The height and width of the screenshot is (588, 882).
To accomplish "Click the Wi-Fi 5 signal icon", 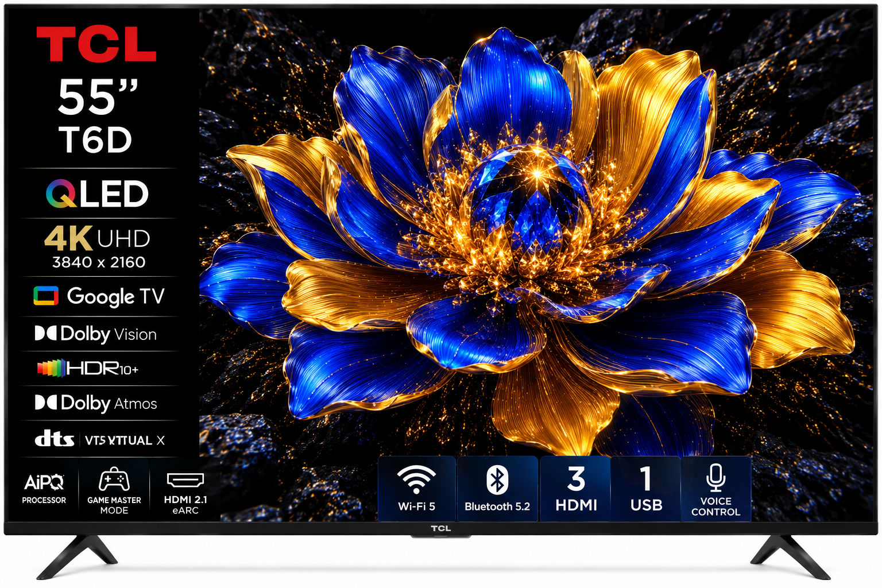I will [x=417, y=479].
